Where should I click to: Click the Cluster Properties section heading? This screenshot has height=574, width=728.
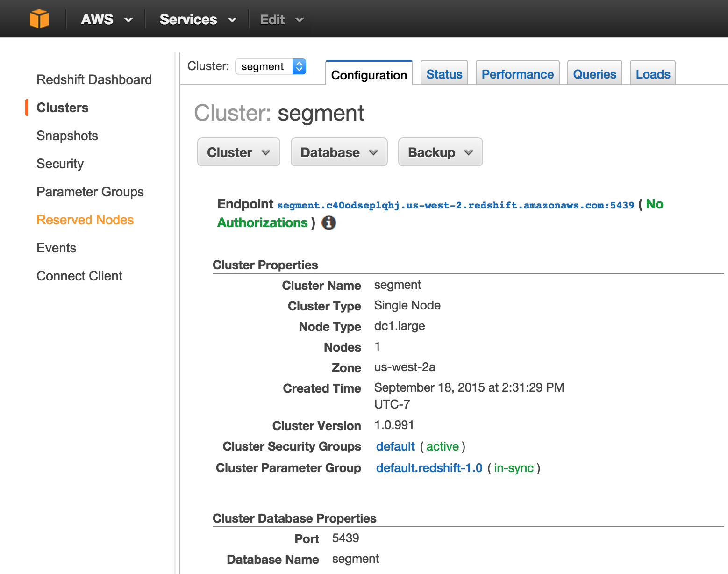[x=265, y=265]
